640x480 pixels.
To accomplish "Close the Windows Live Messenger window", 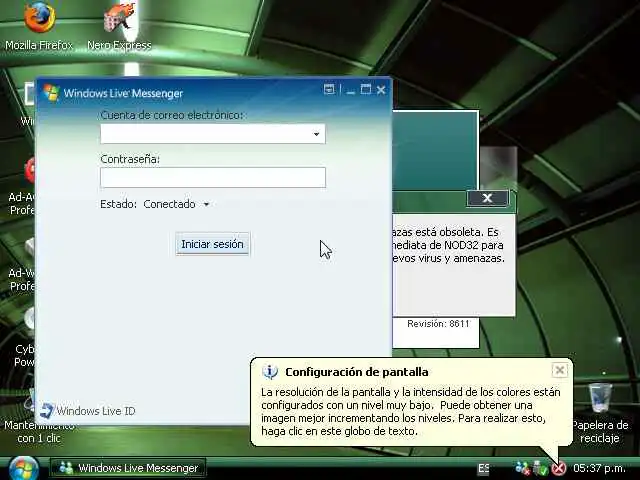I will (381, 90).
